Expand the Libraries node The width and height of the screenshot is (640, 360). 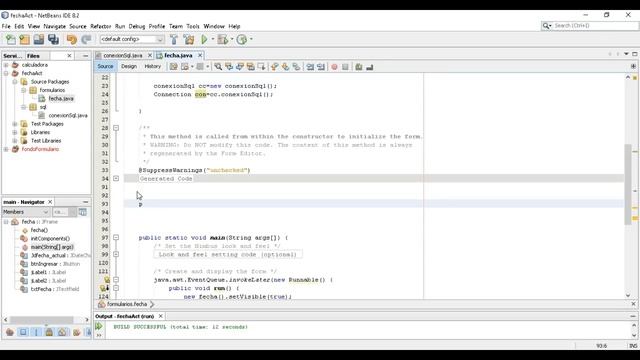15,132
